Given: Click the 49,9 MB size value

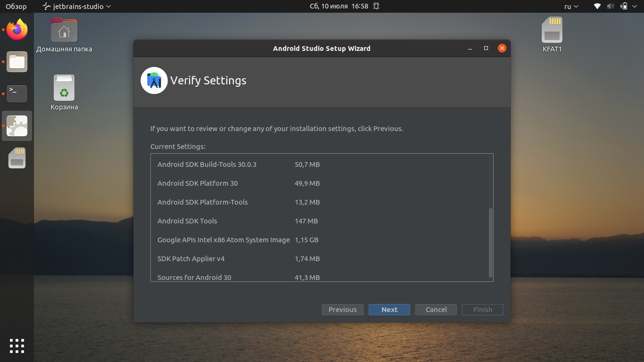Looking at the screenshot, I should [307, 183].
